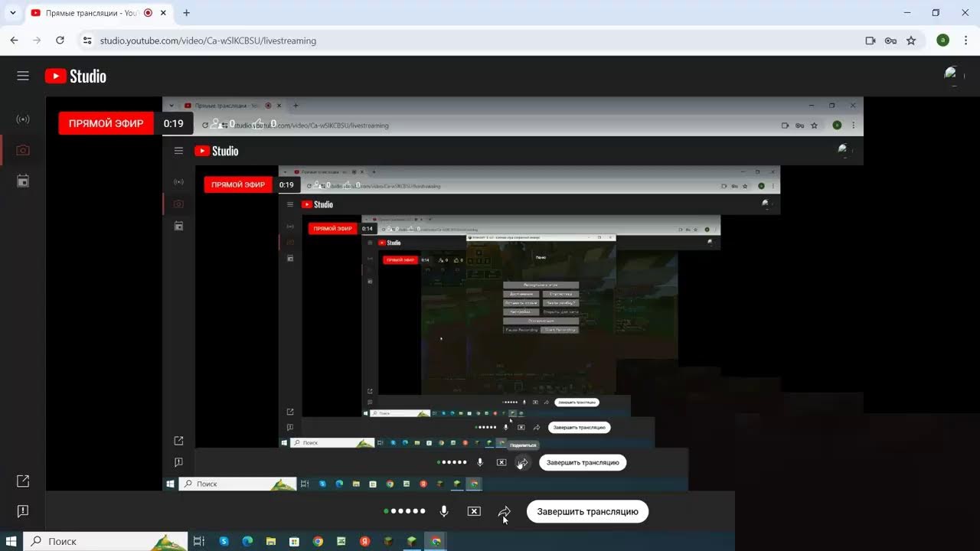Viewport: 980px width, 551px height.
Task: Open Task View from the taskbar
Action: (x=198, y=541)
